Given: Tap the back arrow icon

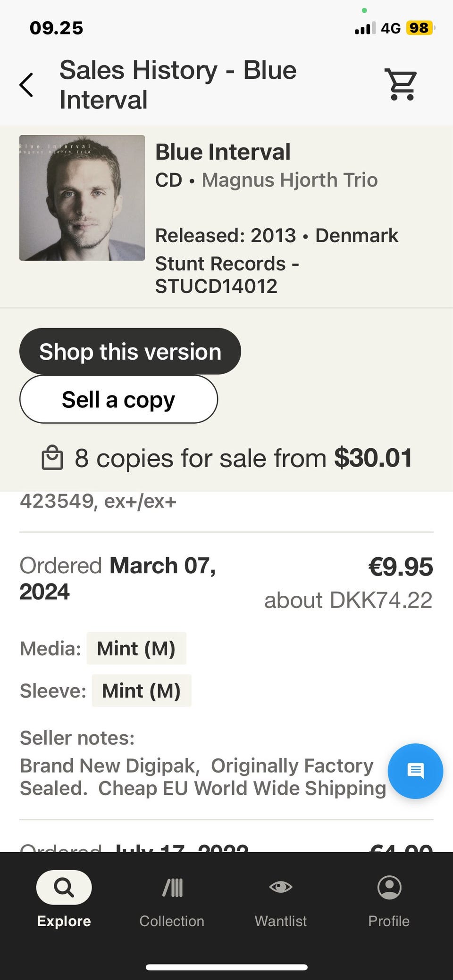Looking at the screenshot, I should point(26,85).
